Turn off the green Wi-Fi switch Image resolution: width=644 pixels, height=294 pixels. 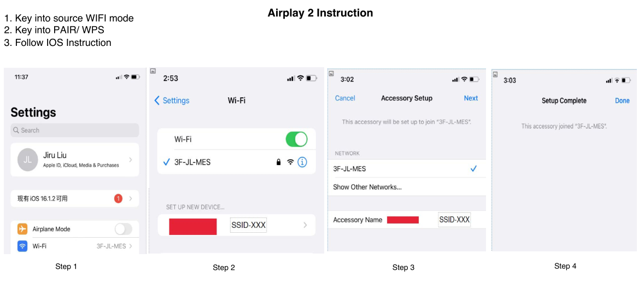[x=296, y=139]
